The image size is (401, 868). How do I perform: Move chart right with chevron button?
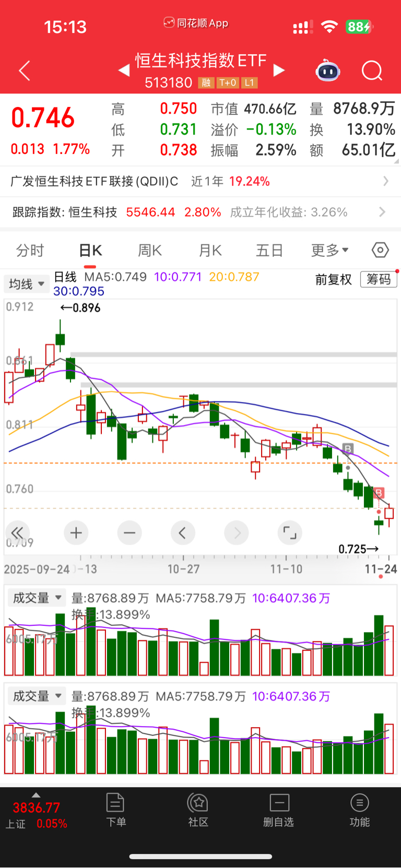click(237, 533)
